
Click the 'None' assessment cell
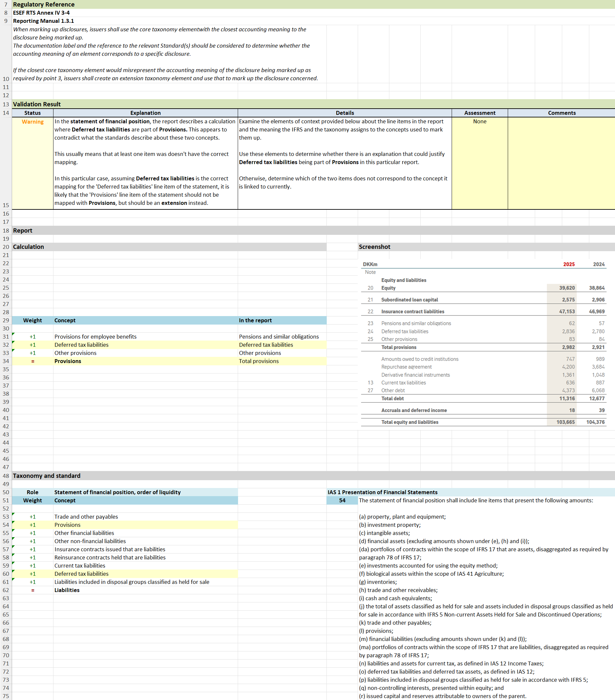point(480,163)
